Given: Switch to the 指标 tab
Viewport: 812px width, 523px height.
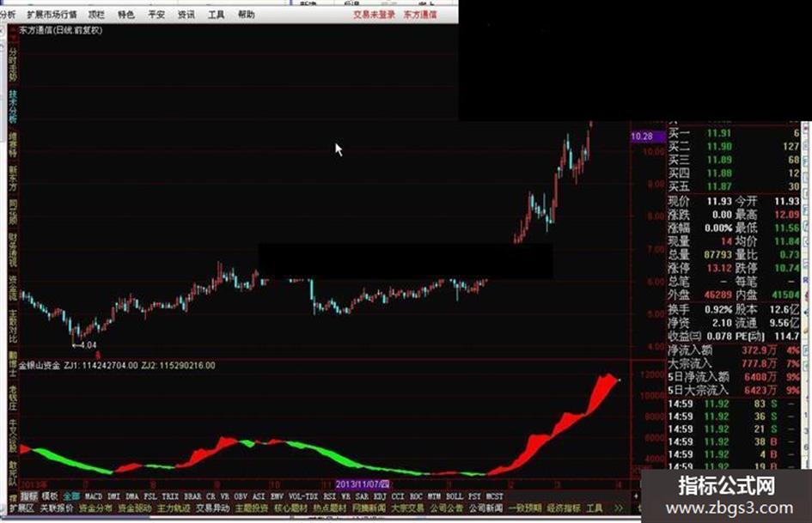Looking at the screenshot, I should (x=29, y=496).
